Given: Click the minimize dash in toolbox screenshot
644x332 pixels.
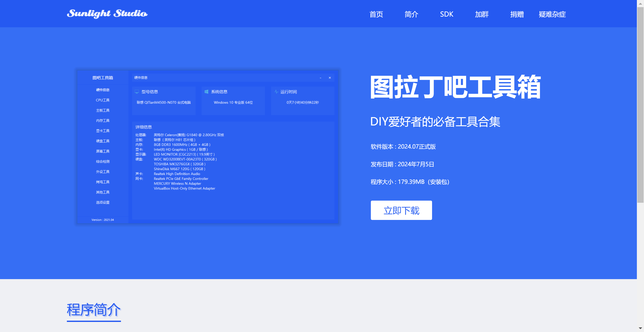Looking at the screenshot, I should tap(321, 78).
